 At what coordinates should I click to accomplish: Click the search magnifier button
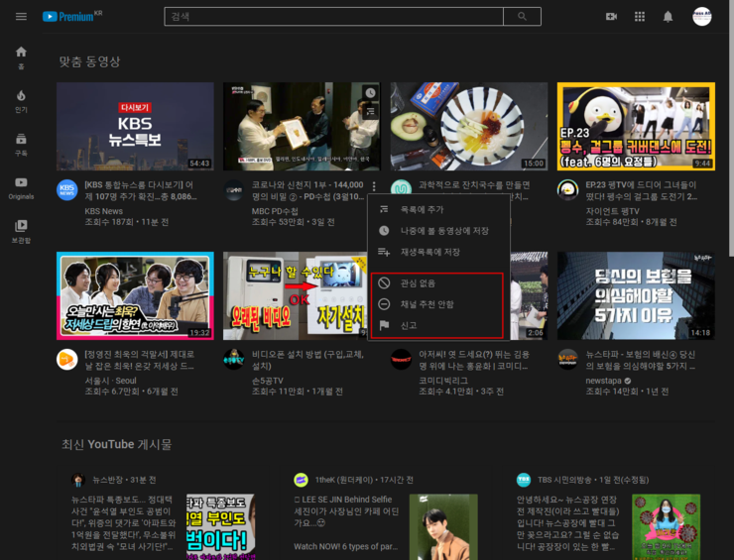pos(522,17)
